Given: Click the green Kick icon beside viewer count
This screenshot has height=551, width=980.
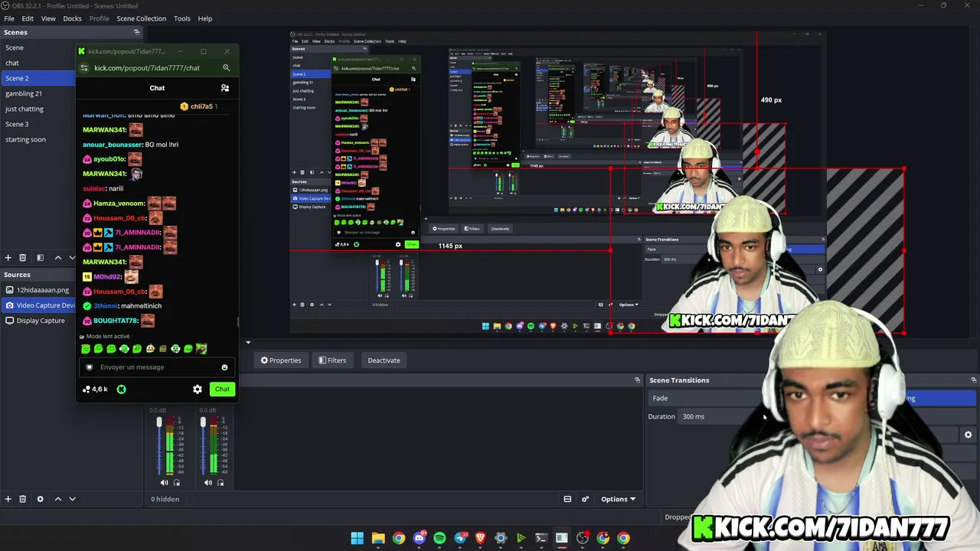Looking at the screenshot, I should click(121, 390).
